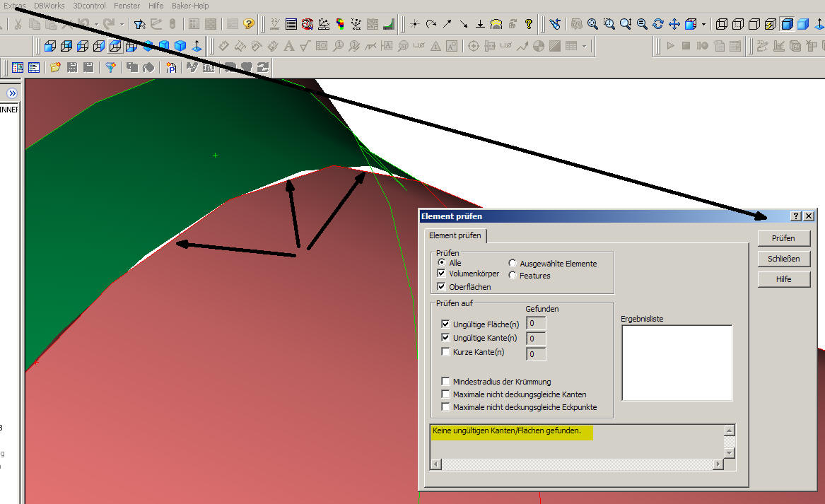825x504 pixels.
Task: Click the message box scroll-left arrow
Action: [435, 464]
